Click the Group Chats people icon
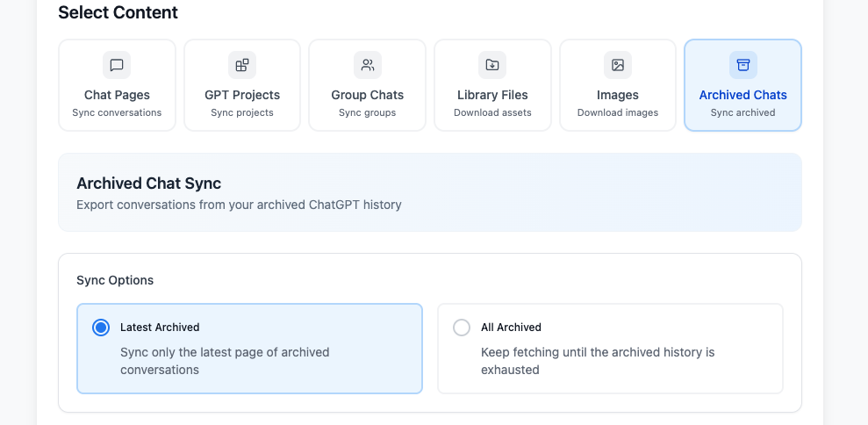Viewport: 868px width, 425px height. tap(368, 65)
